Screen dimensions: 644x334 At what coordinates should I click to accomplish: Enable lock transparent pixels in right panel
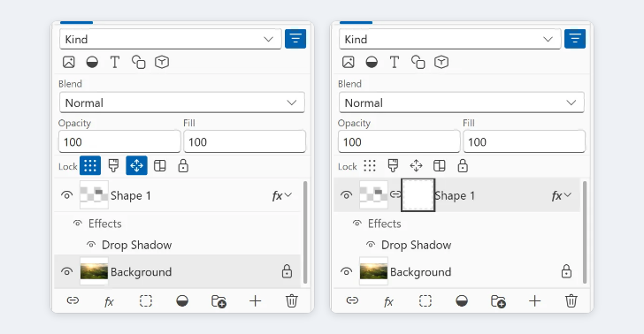[370, 166]
